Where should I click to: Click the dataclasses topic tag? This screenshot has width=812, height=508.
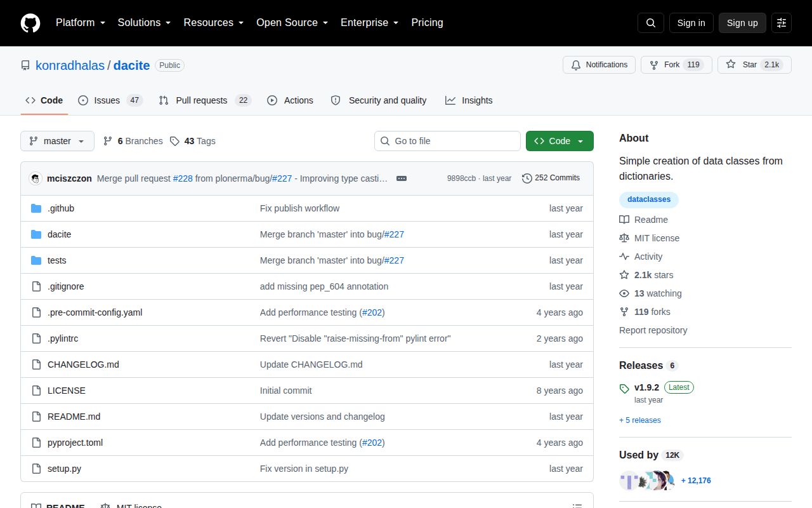(649, 199)
